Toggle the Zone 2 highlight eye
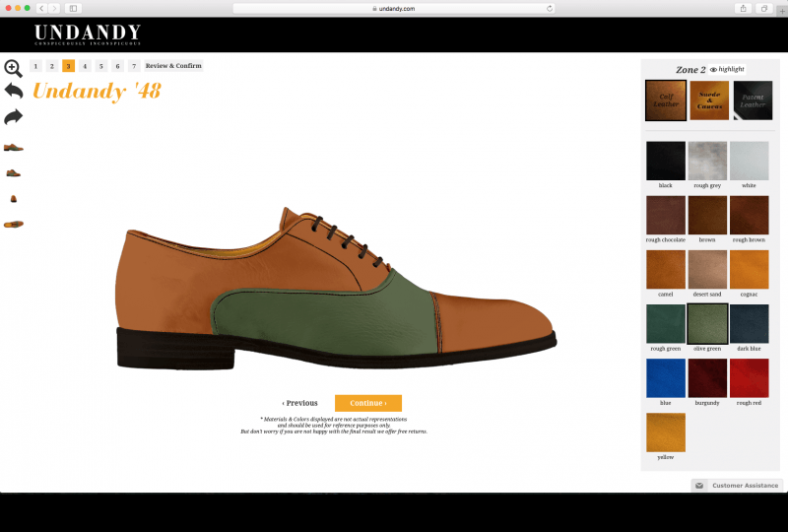Viewport: 788px width, 532px height. [x=713, y=70]
